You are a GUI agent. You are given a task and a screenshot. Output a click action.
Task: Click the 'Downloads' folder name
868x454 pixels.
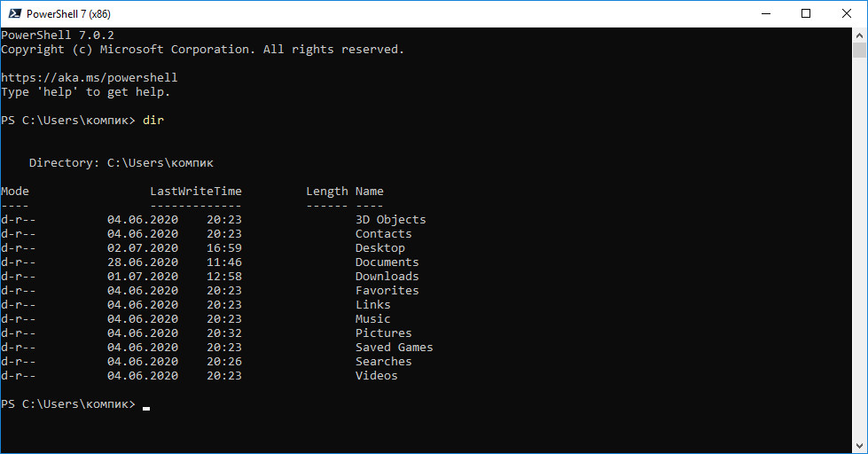click(387, 277)
